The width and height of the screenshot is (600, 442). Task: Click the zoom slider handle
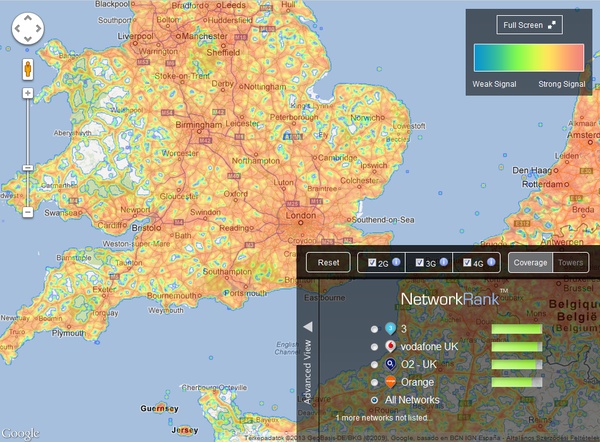pos(28,168)
